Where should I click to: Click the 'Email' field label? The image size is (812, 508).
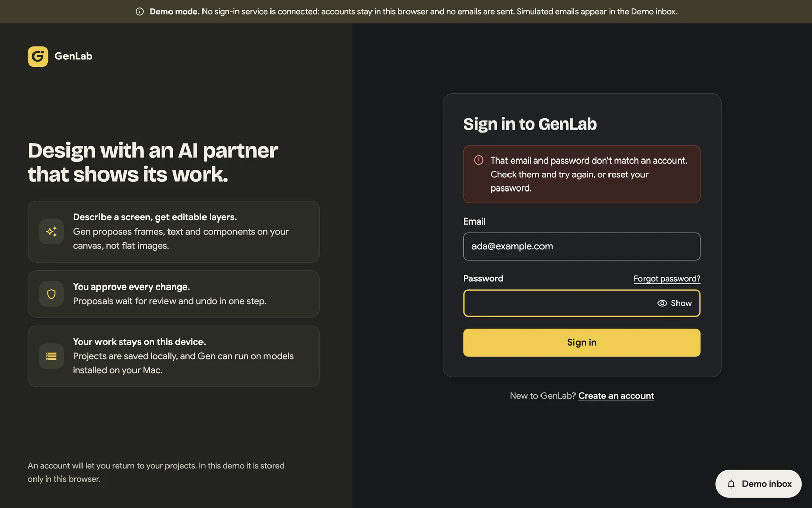tap(474, 221)
